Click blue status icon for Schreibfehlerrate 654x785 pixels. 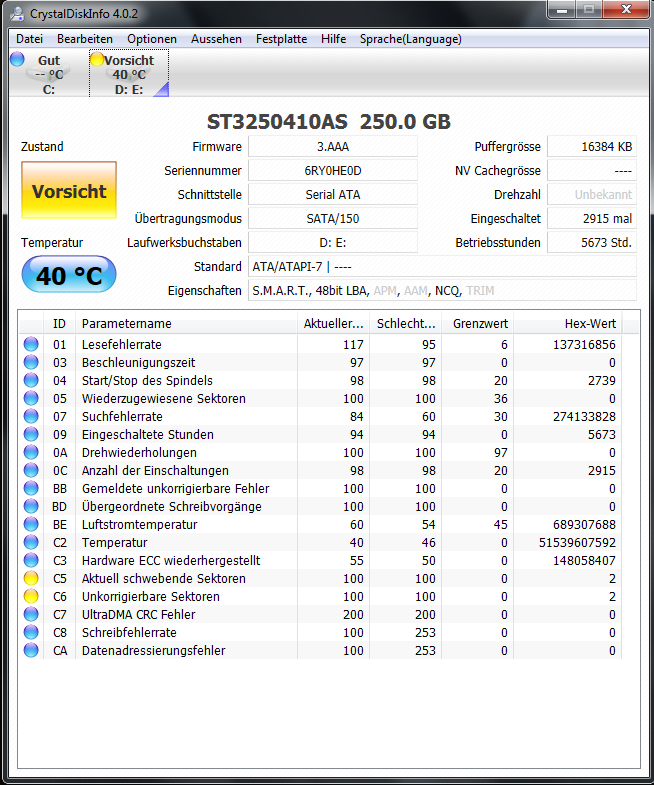pyautogui.click(x=31, y=633)
